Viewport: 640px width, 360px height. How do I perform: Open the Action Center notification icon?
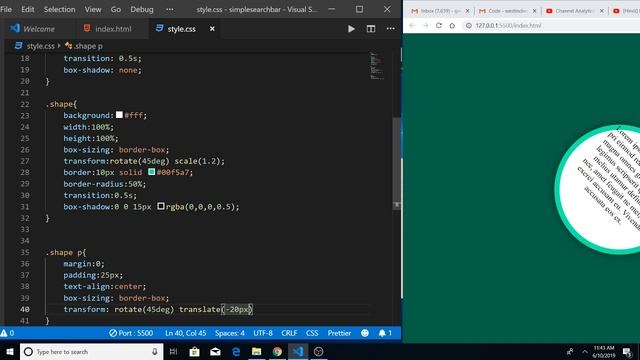coord(628,351)
